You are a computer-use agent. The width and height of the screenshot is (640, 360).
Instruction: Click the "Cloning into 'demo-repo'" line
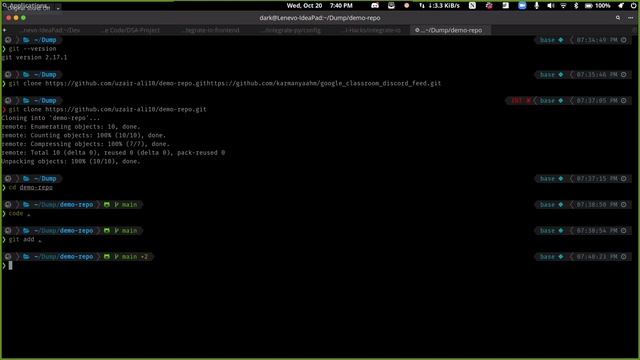[x=51, y=118]
